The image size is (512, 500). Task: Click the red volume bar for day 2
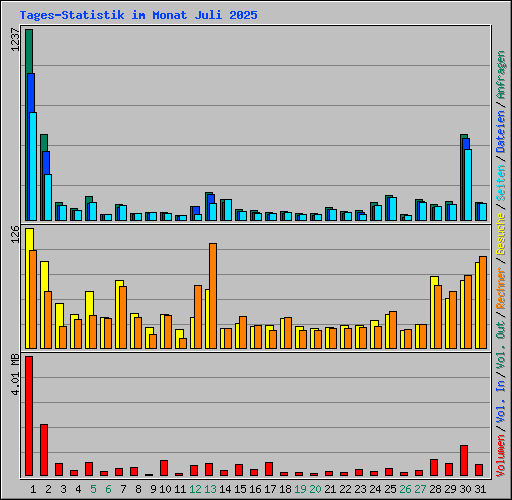[44, 450]
